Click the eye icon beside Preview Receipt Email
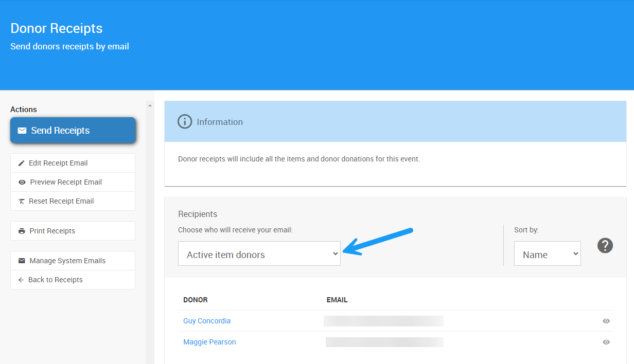This screenshot has width=634, height=364. pos(22,182)
